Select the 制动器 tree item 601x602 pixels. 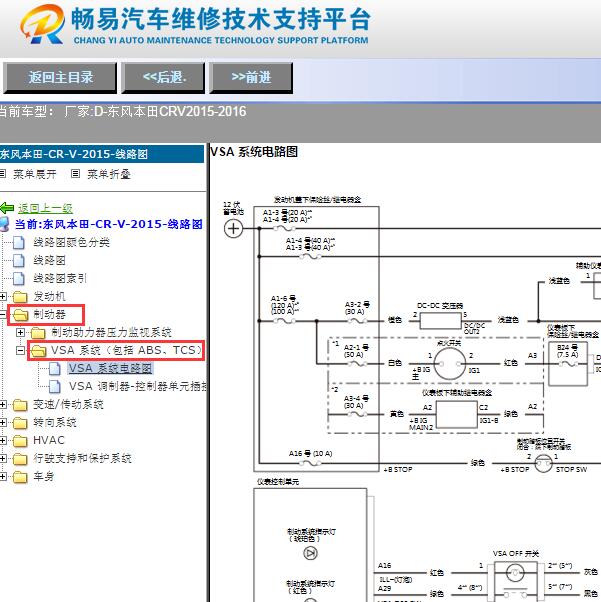[49, 314]
